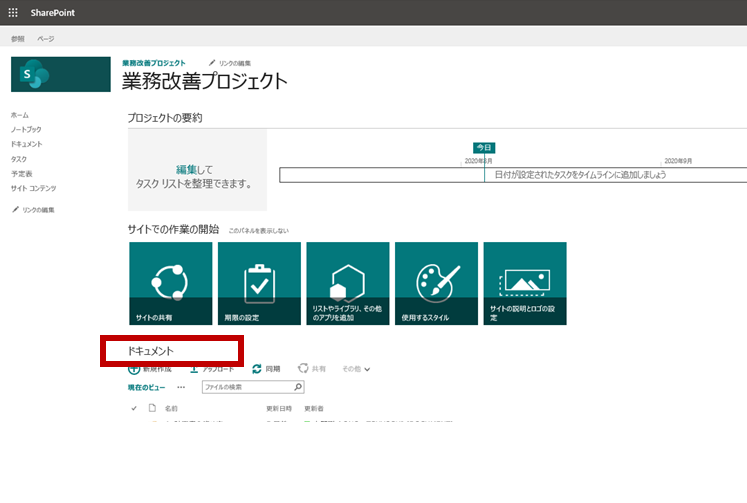Open the サイトの共有 tile
Viewport: 747px width, 503px height.
[171, 283]
